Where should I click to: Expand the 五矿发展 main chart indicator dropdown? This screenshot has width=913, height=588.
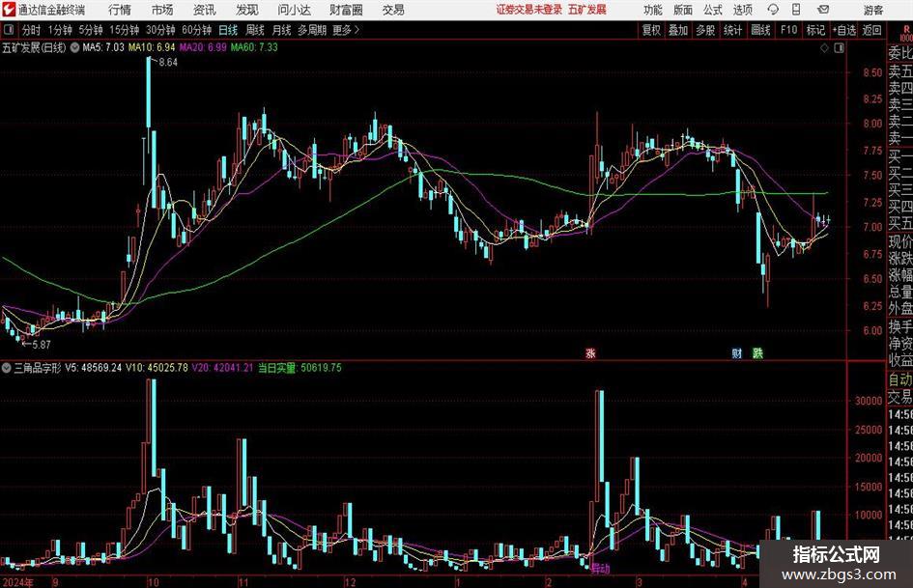coord(74,47)
